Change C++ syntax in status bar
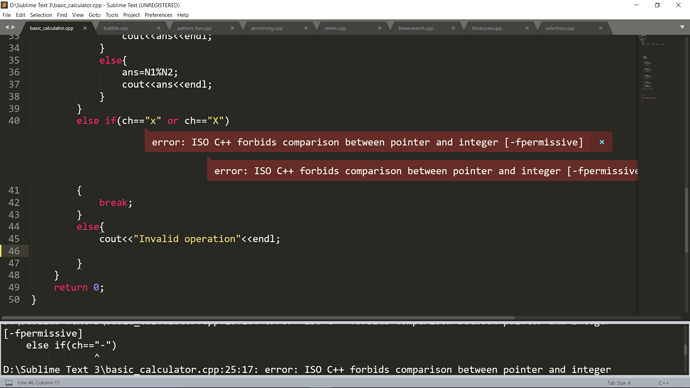 [x=664, y=383]
